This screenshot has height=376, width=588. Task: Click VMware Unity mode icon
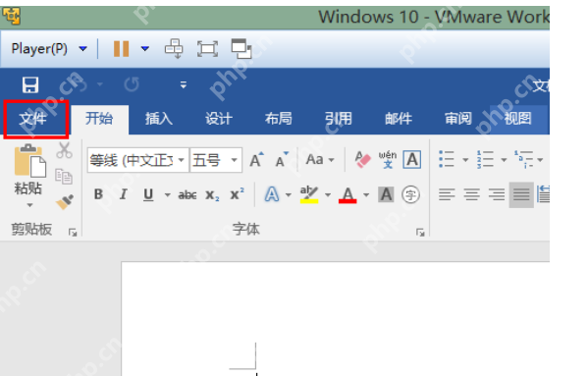click(x=241, y=49)
